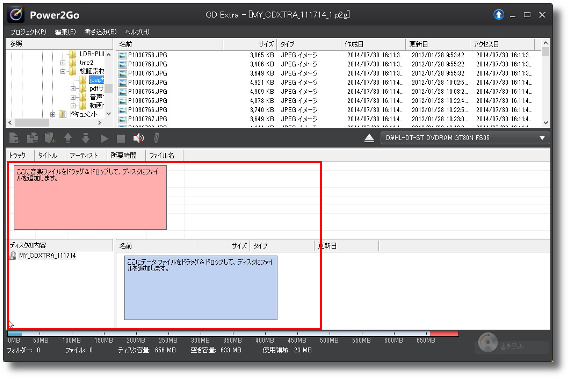Select the highlighted folder in the folder tree
Screen dimensions: 570x379
97,79
